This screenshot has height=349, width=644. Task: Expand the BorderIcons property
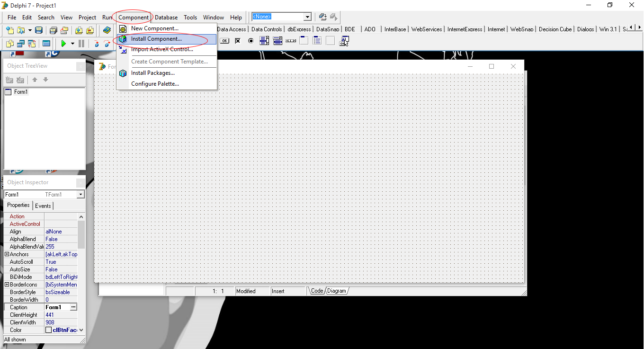[7, 285]
